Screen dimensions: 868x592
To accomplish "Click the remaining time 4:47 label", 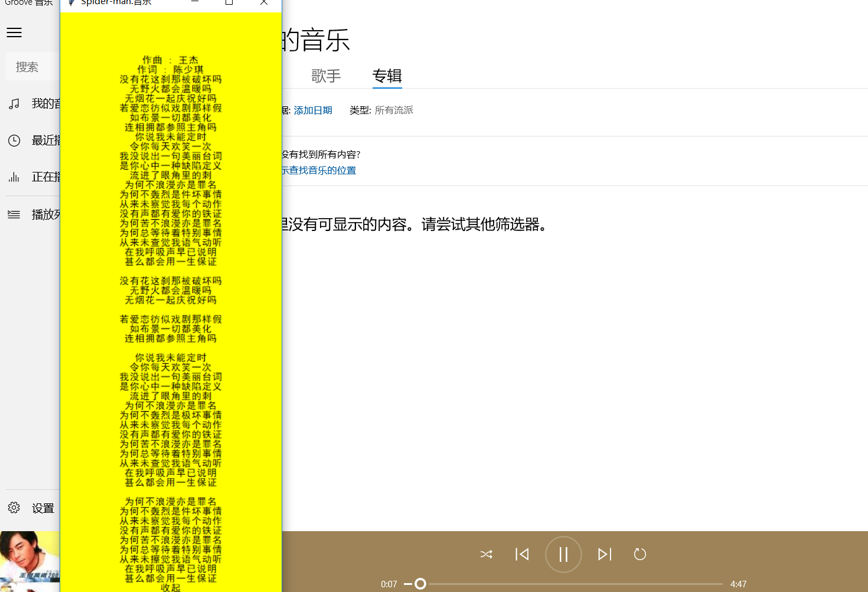I will pyautogui.click(x=738, y=584).
